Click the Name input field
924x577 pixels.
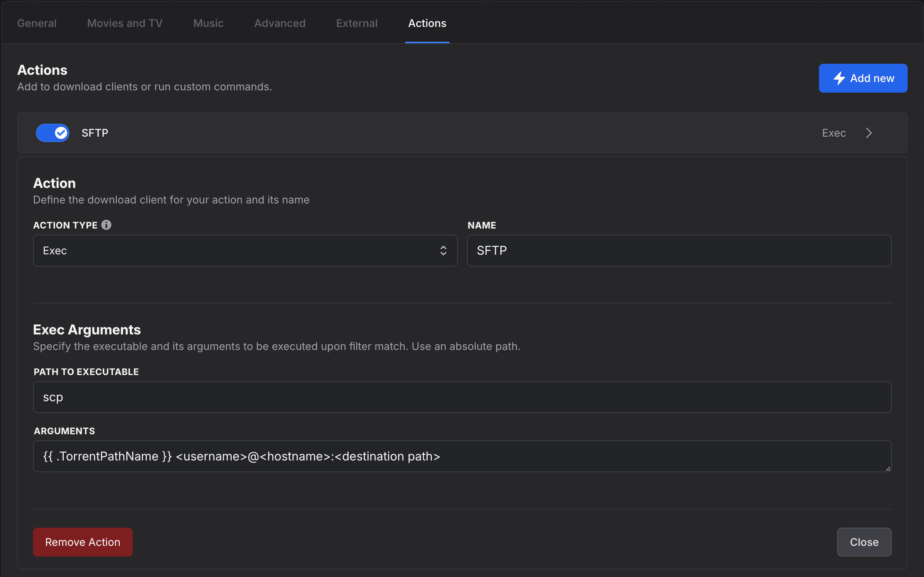(x=679, y=251)
